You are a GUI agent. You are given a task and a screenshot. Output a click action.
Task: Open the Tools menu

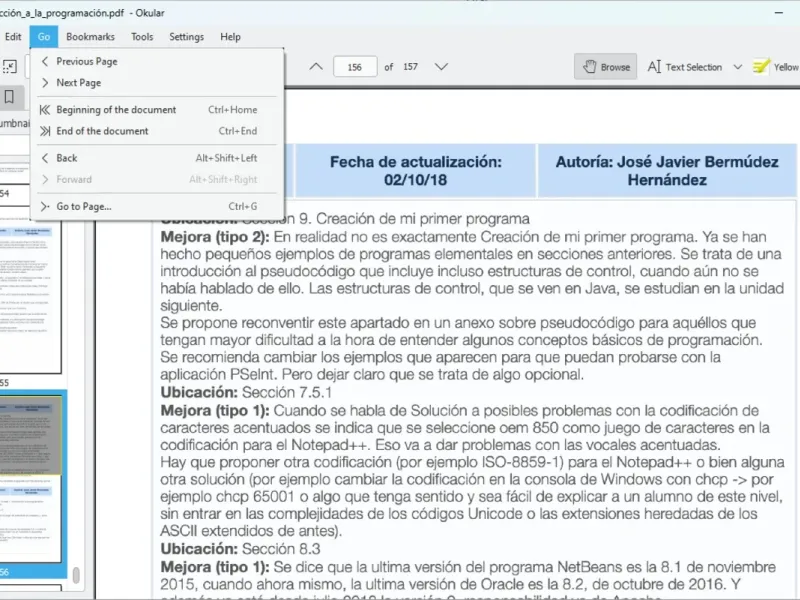[142, 37]
